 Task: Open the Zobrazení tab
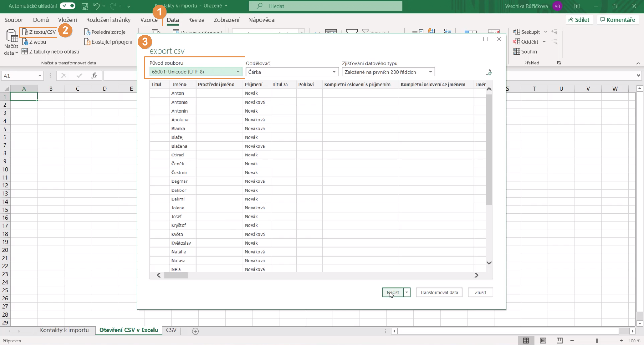[x=226, y=20]
